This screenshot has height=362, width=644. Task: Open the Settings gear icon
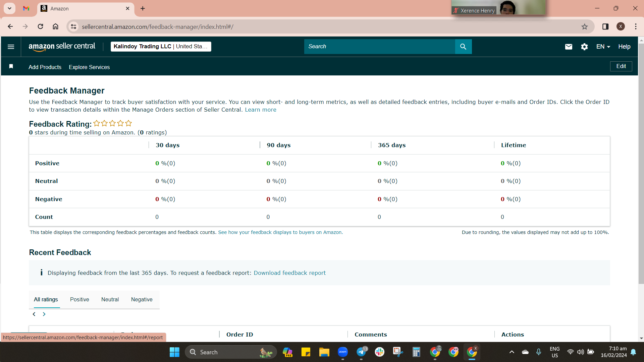[x=584, y=47]
